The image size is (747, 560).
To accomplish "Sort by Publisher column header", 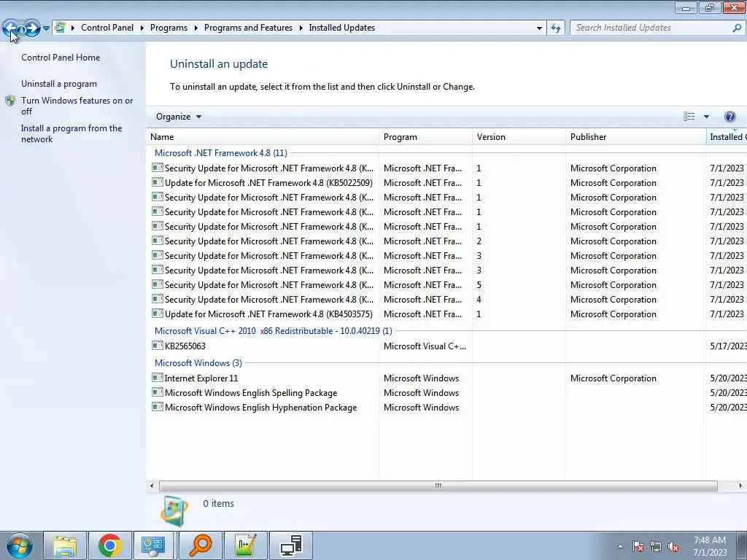I will [635, 136].
